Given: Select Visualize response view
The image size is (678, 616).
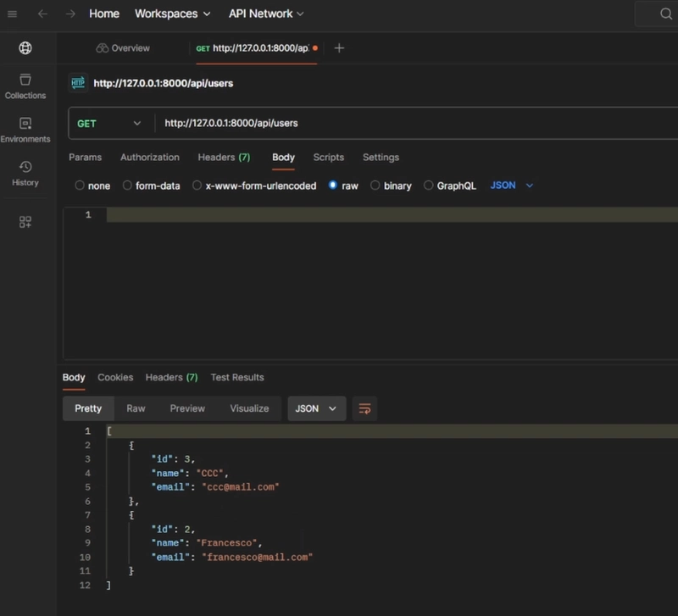Looking at the screenshot, I should [x=249, y=408].
